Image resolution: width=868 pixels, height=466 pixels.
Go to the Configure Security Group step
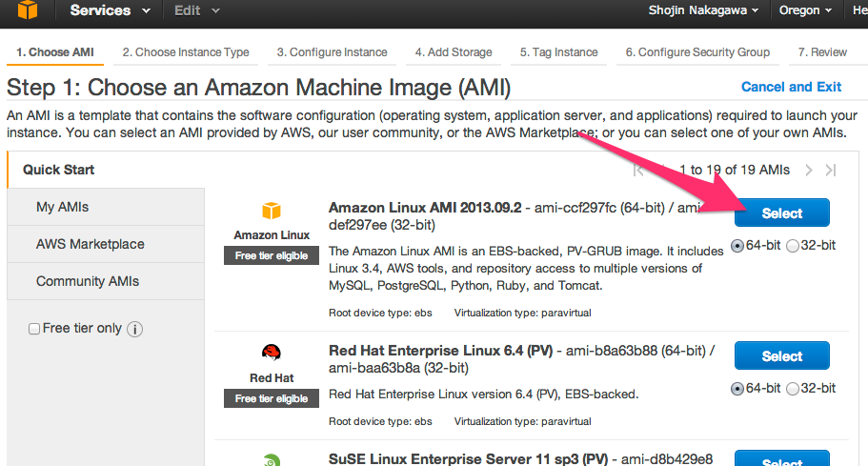[x=697, y=52]
